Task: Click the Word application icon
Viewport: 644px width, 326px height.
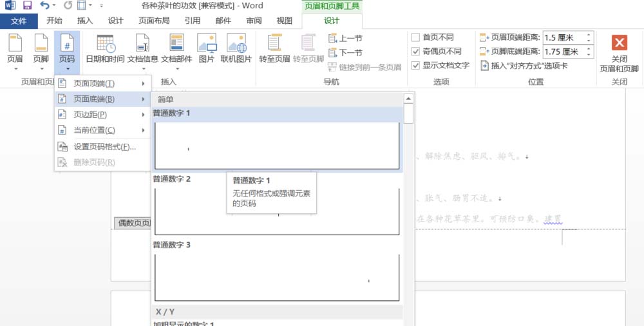Action: coord(10,6)
